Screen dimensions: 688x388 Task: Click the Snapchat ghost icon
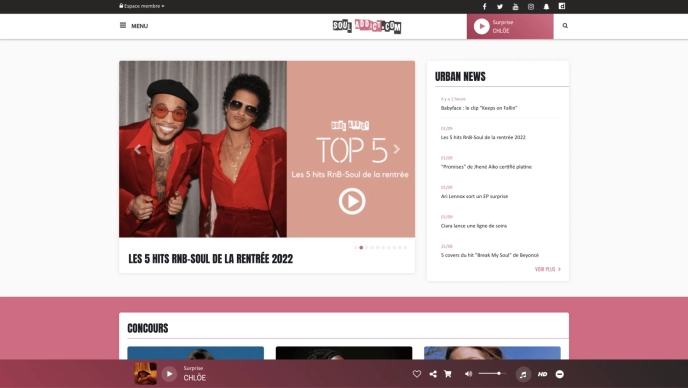pyautogui.click(x=546, y=7)
